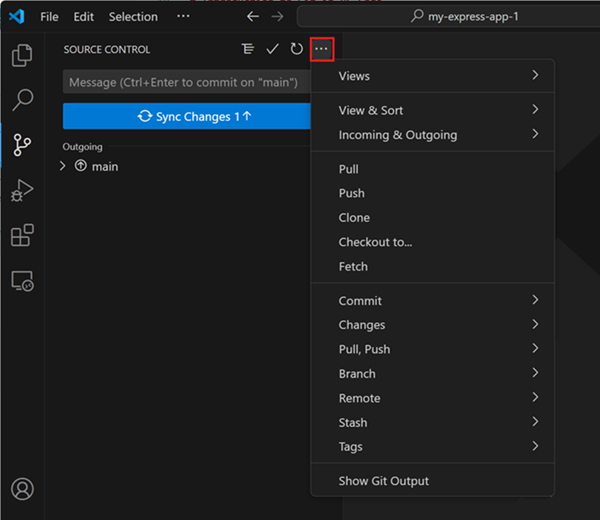
Task: Click the Accounts icon at bottom
Action: 22,489
